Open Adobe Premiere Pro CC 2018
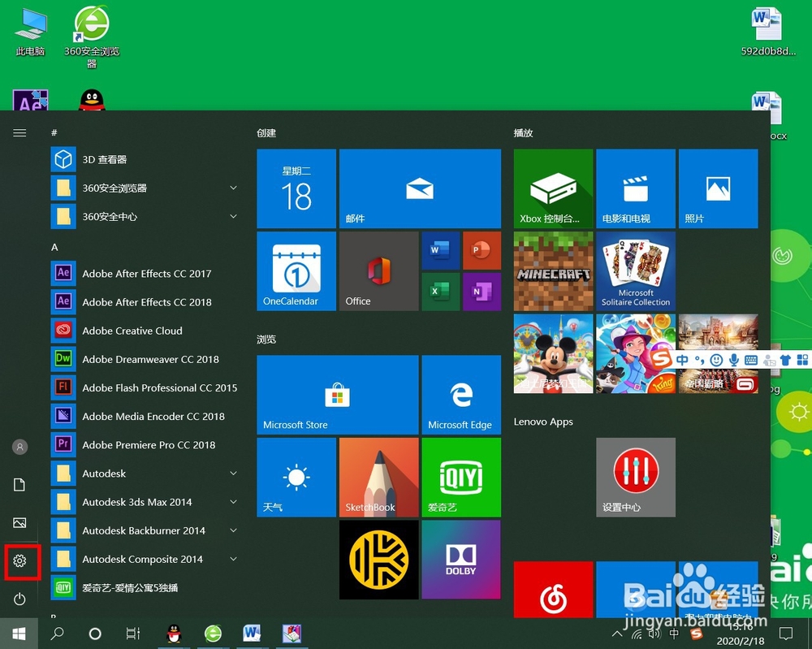This screenshot has width=812, height=649. 142,444
